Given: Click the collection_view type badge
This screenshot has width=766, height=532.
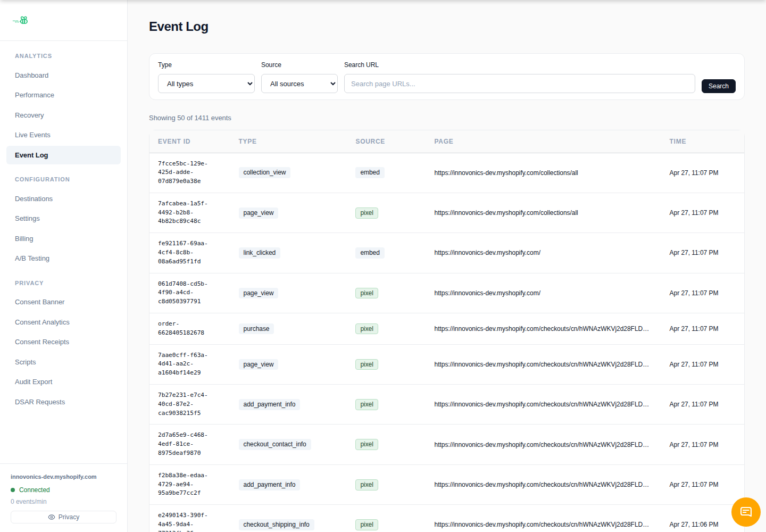Looking at the screenshot, I should pos(264,172).
